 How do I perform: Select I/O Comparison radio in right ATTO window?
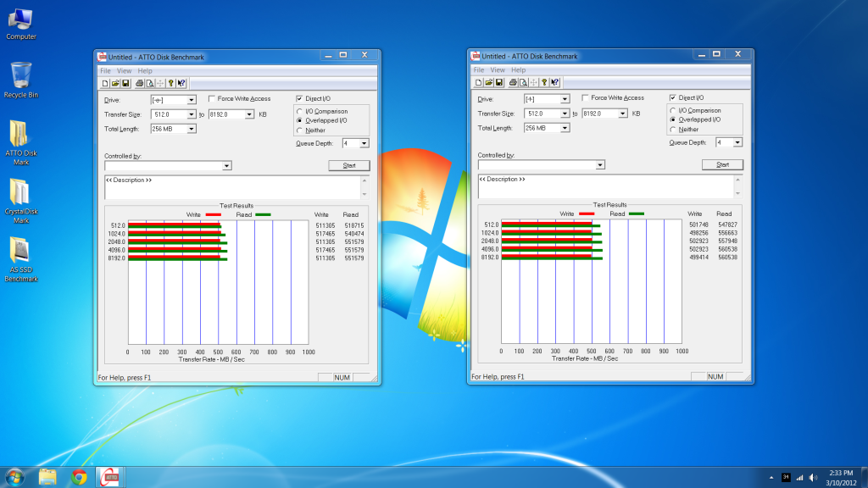[x=672, y=110]
